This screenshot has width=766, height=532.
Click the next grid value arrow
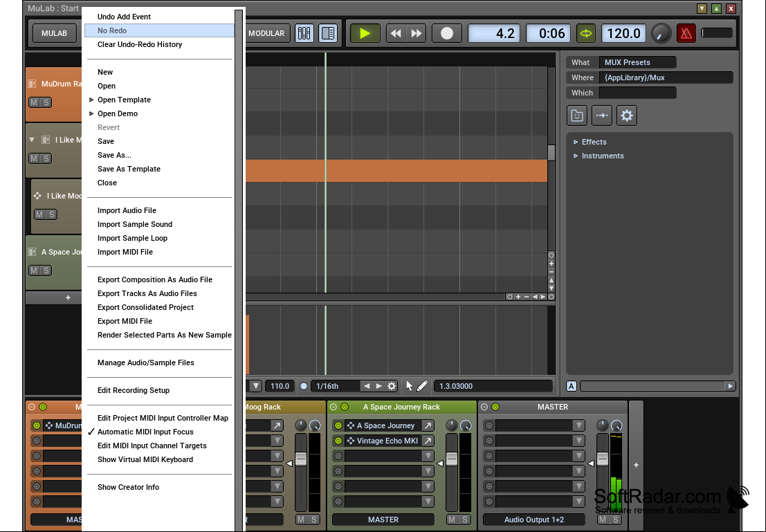[379, 387]
